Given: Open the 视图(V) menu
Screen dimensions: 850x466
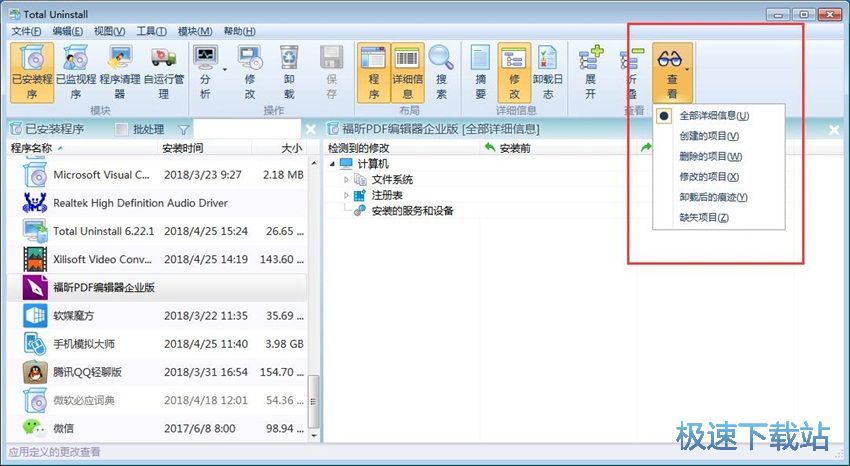Looking at the screenshot, I should (x=110, y=31).
